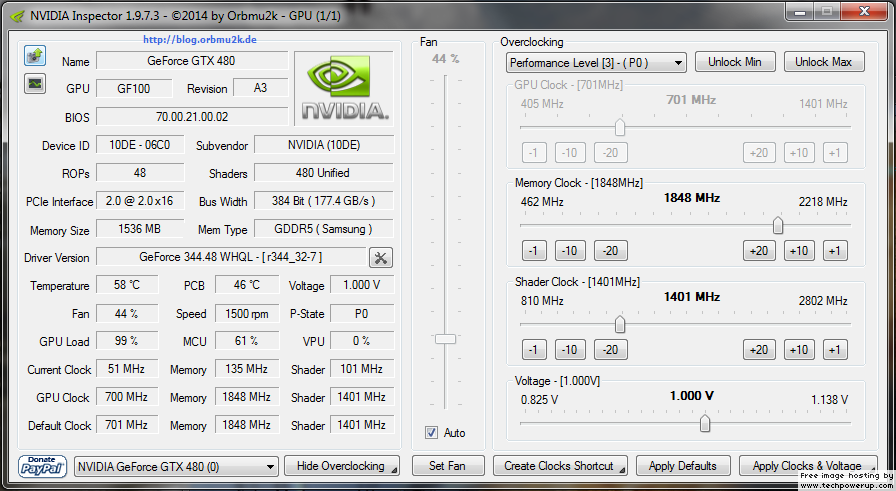Click the Current Clock value 51 MHz

coord(126,369)
